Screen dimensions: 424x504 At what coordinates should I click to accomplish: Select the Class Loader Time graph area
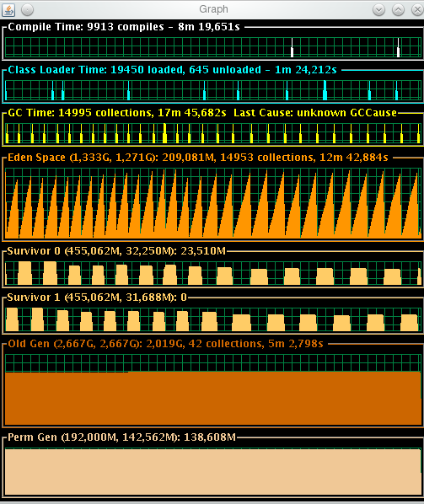(x=213, y=90)
